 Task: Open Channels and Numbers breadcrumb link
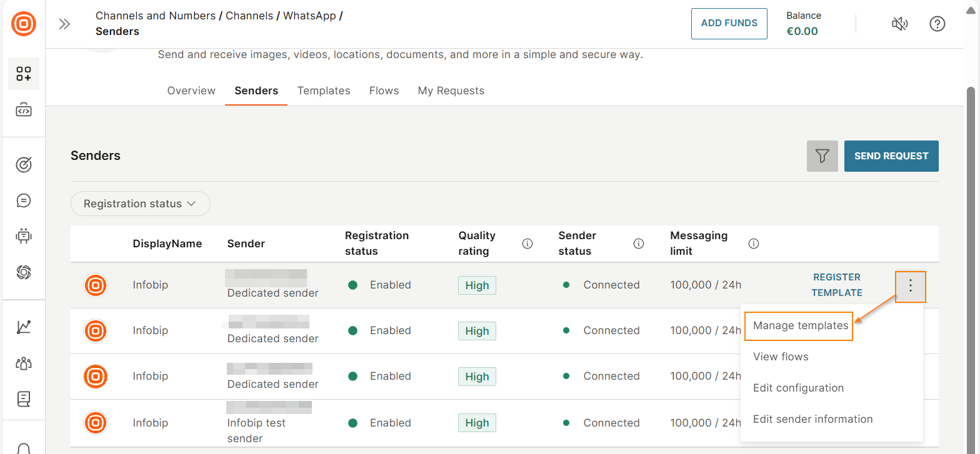pos(156,16)
